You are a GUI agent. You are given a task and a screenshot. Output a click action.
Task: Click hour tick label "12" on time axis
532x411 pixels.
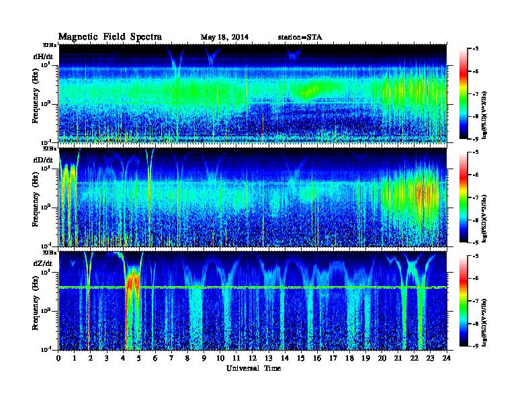[253, 358]
